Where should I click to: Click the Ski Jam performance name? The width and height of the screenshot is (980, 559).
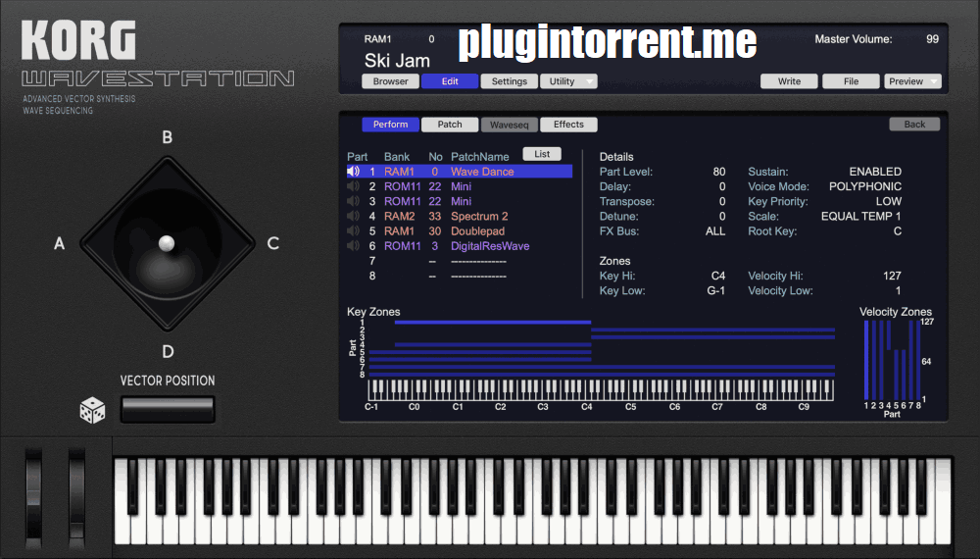click(x=397, y=61)
